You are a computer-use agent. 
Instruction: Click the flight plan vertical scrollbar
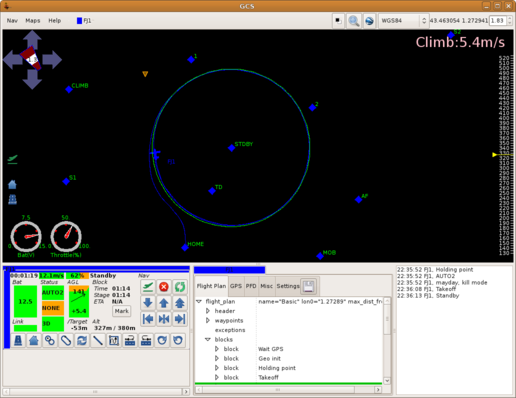click(387, 341)
